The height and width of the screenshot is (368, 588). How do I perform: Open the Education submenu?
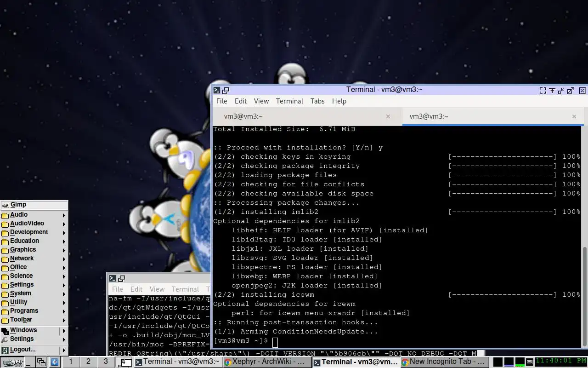point(34,241)
